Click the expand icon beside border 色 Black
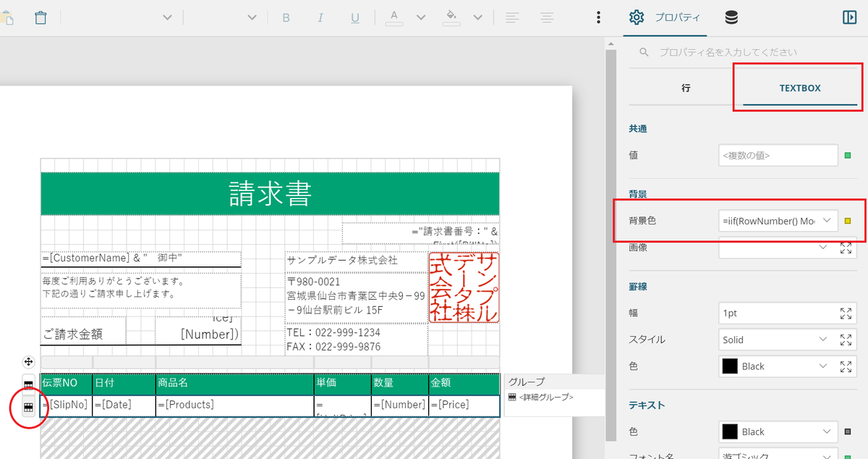 pyautogui.click(x=846, y=366)
